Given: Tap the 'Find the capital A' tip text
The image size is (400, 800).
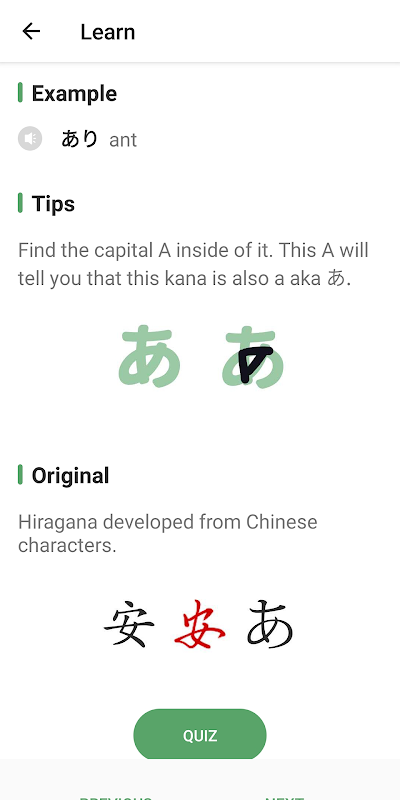Looking at the screenshot, I should tap(193, 264).
